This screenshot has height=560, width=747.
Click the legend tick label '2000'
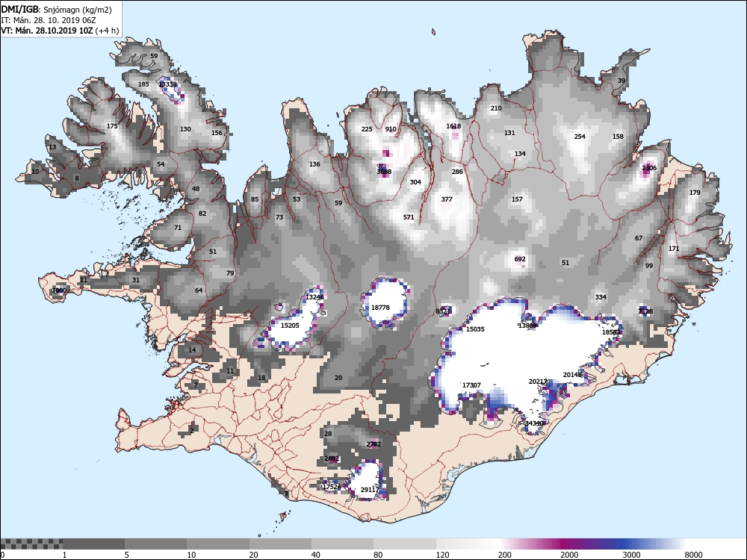pyautogui.click(x=568, y=555)
